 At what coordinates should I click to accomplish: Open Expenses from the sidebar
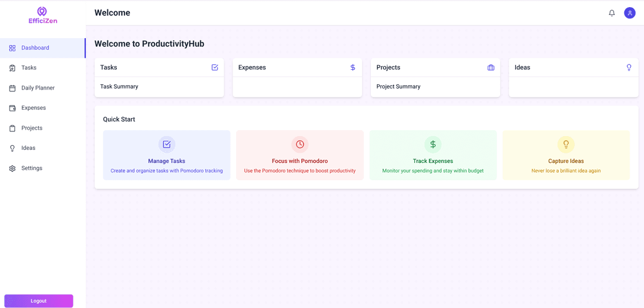point(33,108)
